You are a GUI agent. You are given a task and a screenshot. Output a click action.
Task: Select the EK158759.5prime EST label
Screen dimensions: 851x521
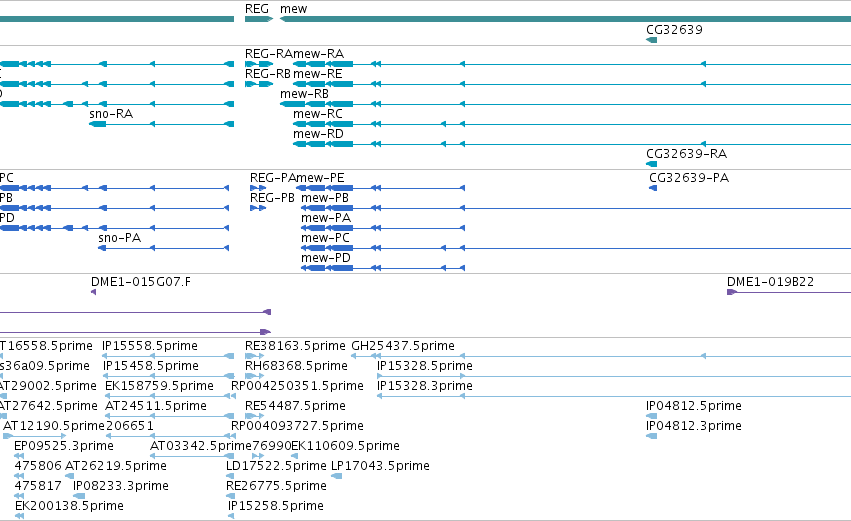[x=160, y=386]
